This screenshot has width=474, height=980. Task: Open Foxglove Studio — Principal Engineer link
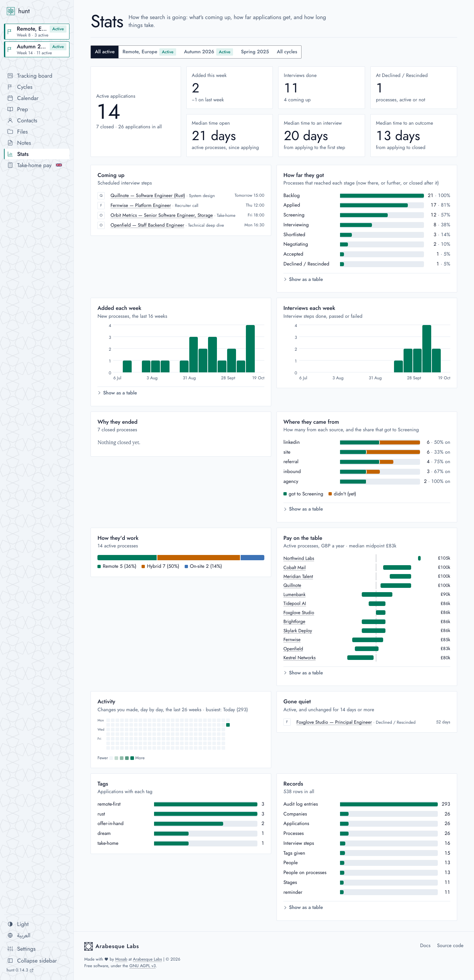(334, 722)
